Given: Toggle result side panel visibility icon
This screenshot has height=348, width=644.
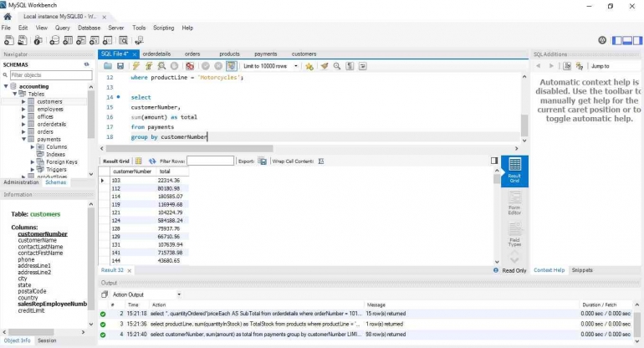Looking at the screenshot, I should pyautogui.click(x=494, y=161).
